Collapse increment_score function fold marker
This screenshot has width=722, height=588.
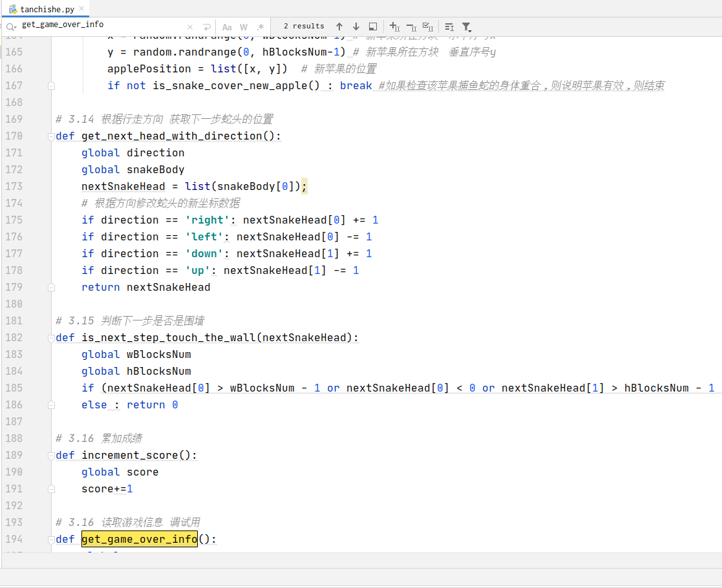click(51, 456)
